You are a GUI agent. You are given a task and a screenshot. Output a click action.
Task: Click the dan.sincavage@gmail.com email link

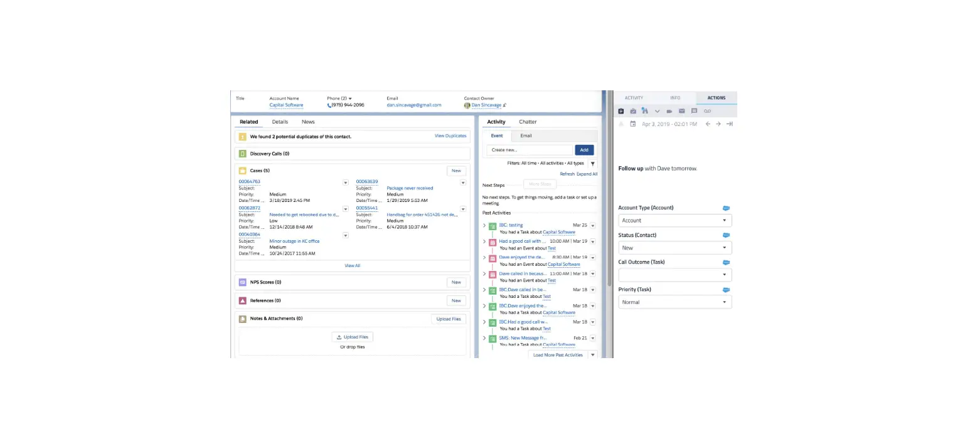pyautogui.click(x=414, y=105)
